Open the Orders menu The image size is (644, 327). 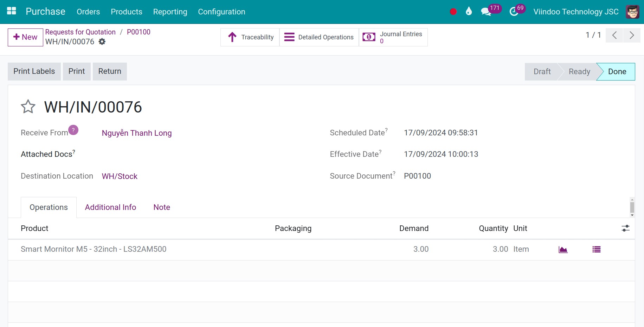[x=88, y=12]
